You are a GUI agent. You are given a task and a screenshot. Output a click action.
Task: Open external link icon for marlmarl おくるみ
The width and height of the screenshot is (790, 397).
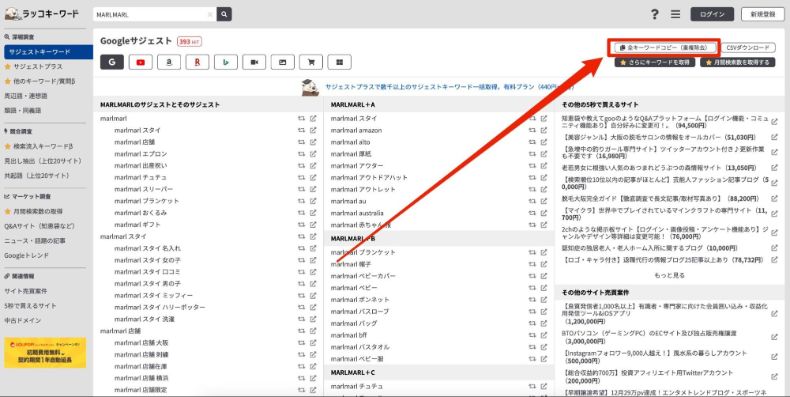313,213
